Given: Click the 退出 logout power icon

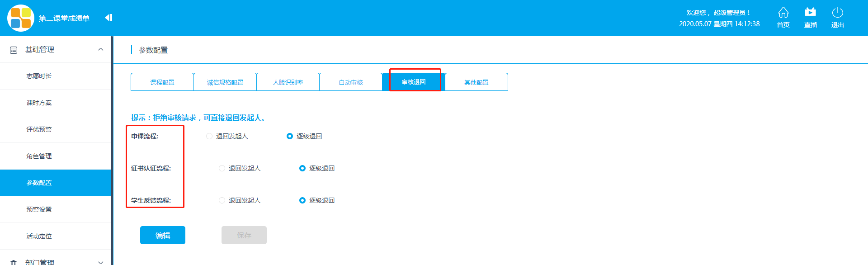Looking at the screenshot, I should pos(837,13).
